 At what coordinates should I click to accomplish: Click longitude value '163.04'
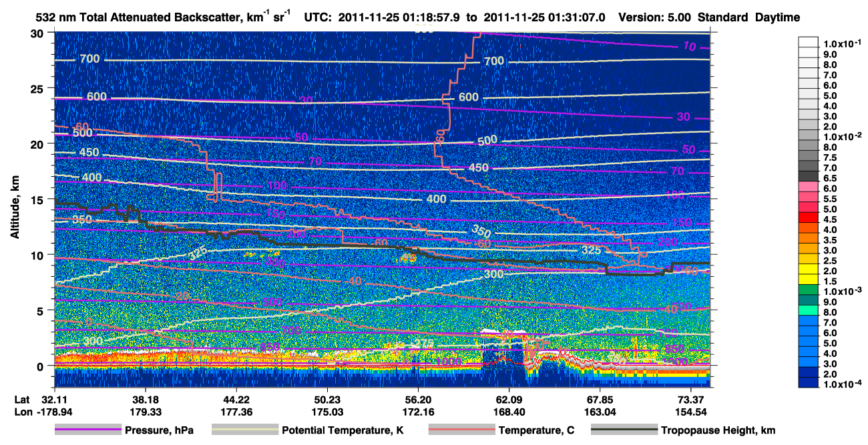600,412
